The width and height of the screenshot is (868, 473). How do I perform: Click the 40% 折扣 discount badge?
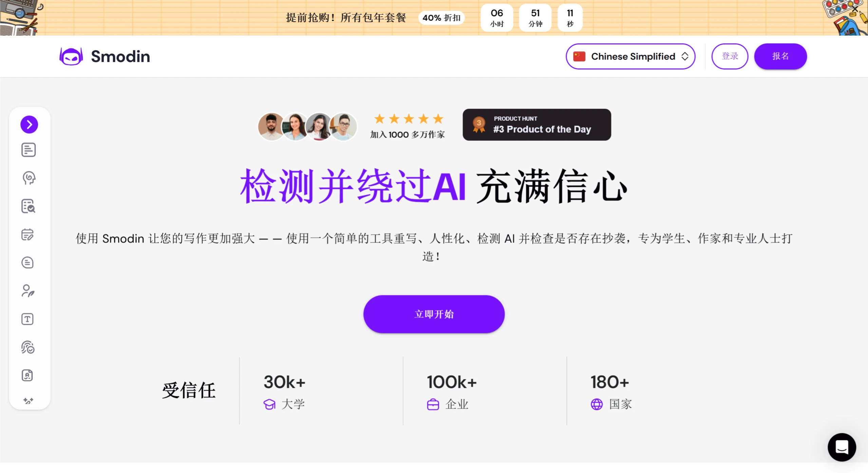point(441,18)
